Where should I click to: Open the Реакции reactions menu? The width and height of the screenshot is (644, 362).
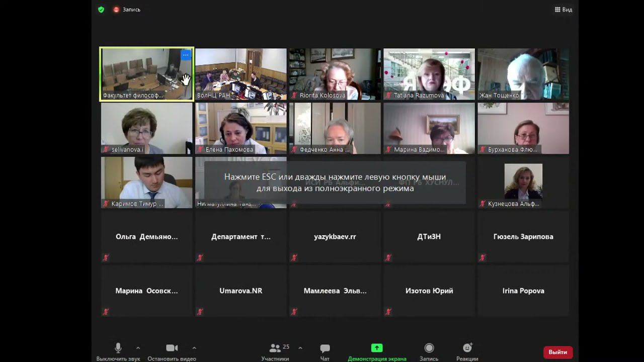tap(467, 352)
